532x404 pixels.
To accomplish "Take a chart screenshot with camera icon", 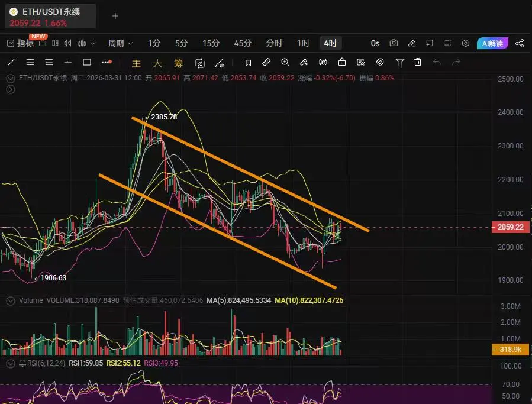I will pyautogui.click(x=394, y=43).
